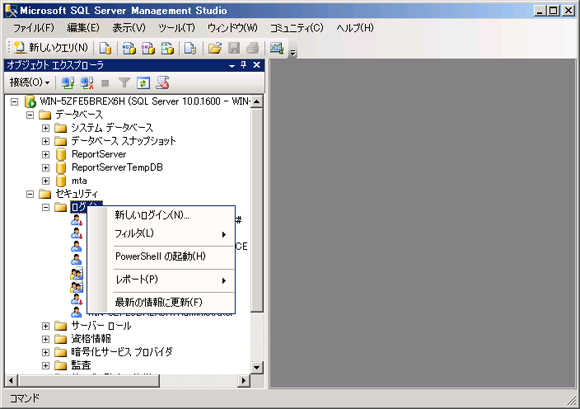The height and width of the screenshot is (409, 580).
Task: Click the Analysis Services MDX query icon
Action: coord(129,48)
